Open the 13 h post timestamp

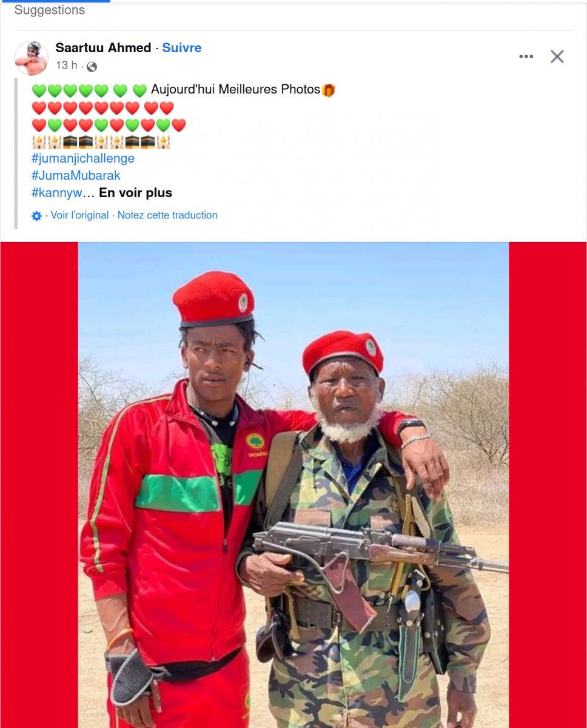tap(67, 66)
